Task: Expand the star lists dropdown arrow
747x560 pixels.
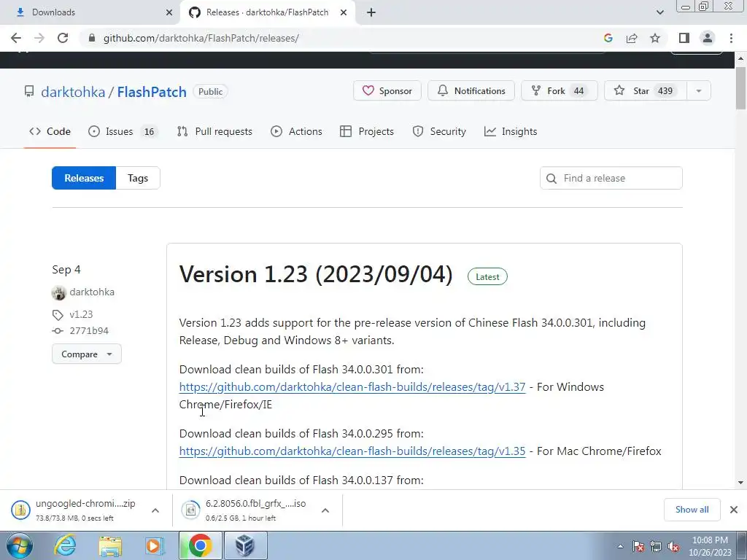Action: [699, 90]
